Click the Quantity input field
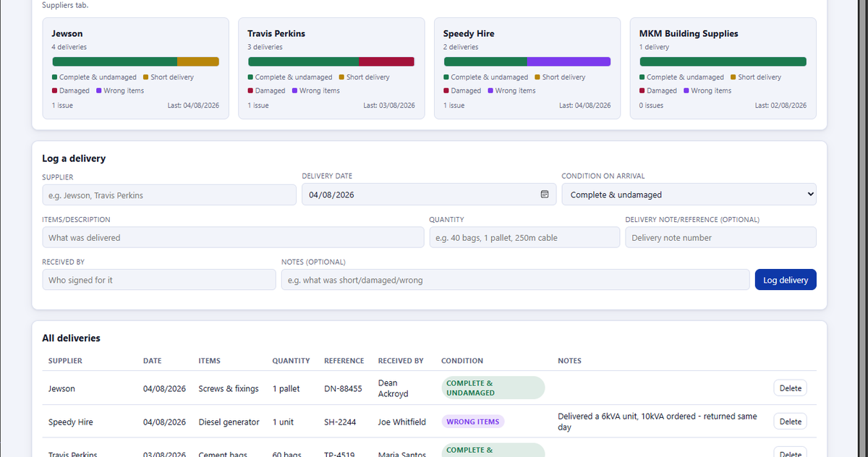Image resolution: width=868 pixels, height=457 pixels. click(524, 237)
